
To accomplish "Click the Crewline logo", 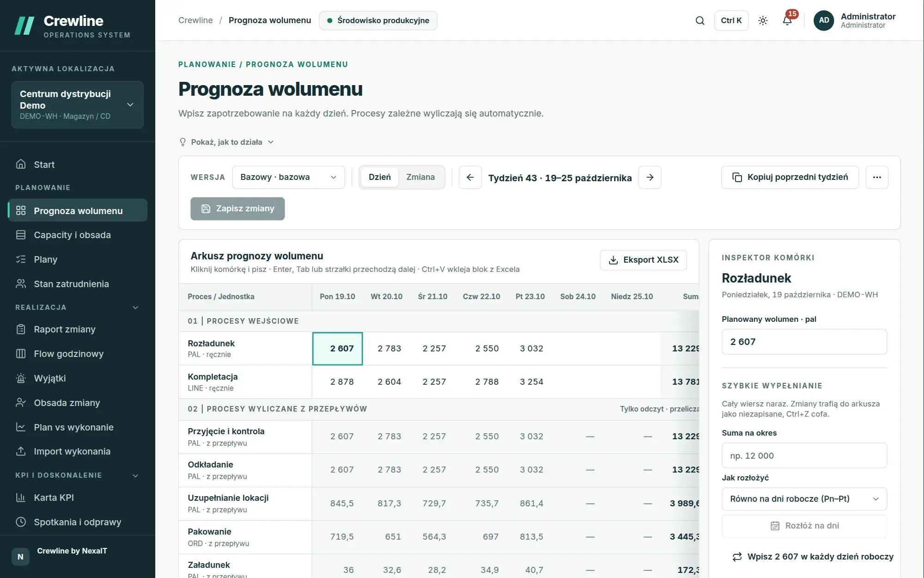I will click(x=24, y=26).
